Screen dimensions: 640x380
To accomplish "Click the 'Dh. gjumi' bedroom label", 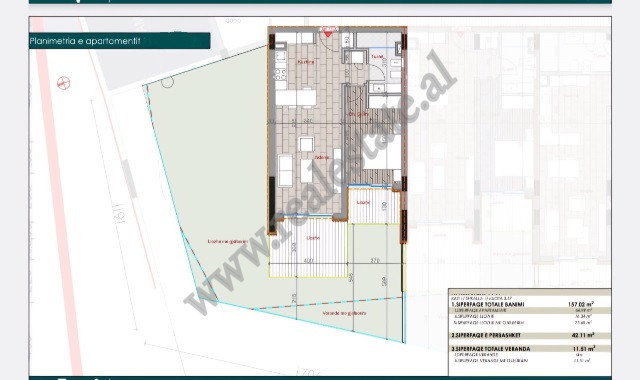I will tap(358, 114).
